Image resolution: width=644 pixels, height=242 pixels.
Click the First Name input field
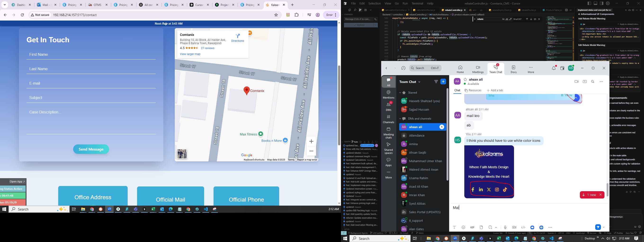91,54
